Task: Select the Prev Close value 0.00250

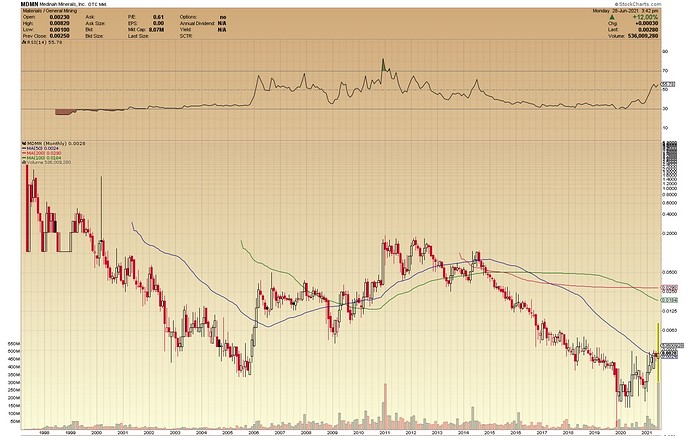Action: (61, 36)
